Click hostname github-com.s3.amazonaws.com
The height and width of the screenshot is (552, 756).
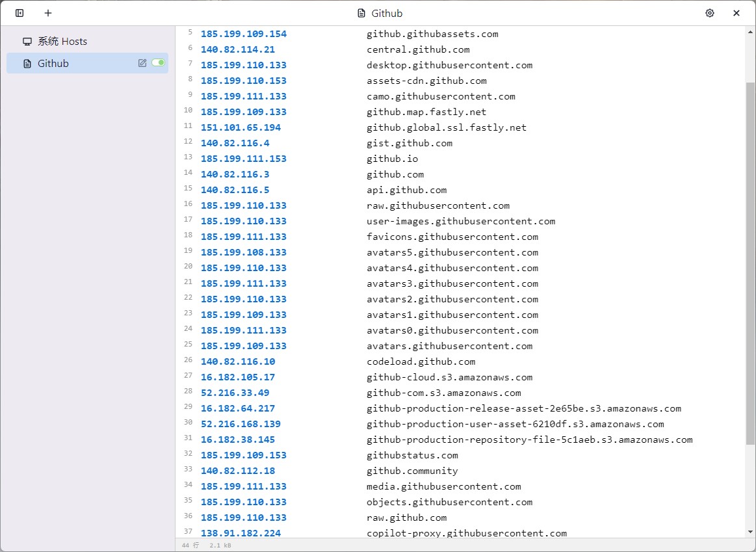pos(443,393)
